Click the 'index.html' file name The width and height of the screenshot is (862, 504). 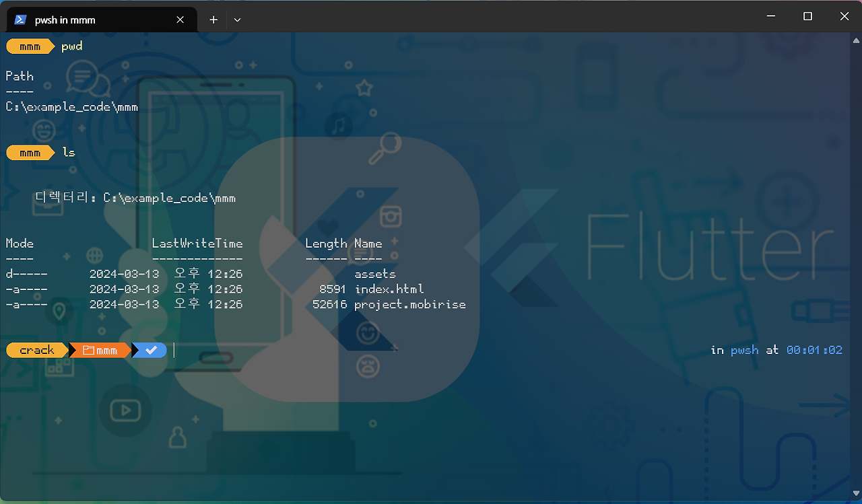[389, 289]
